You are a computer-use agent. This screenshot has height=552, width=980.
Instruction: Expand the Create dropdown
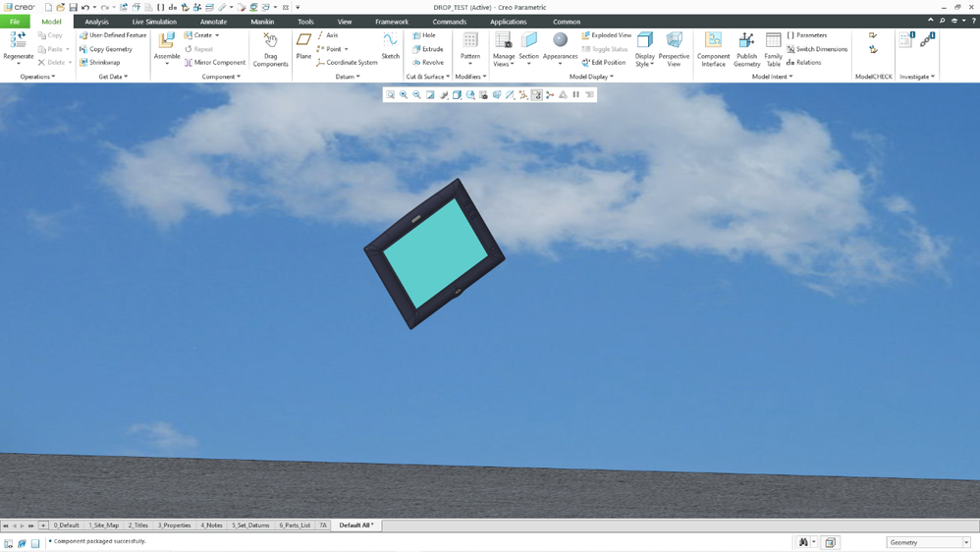(x=217, y=35)
